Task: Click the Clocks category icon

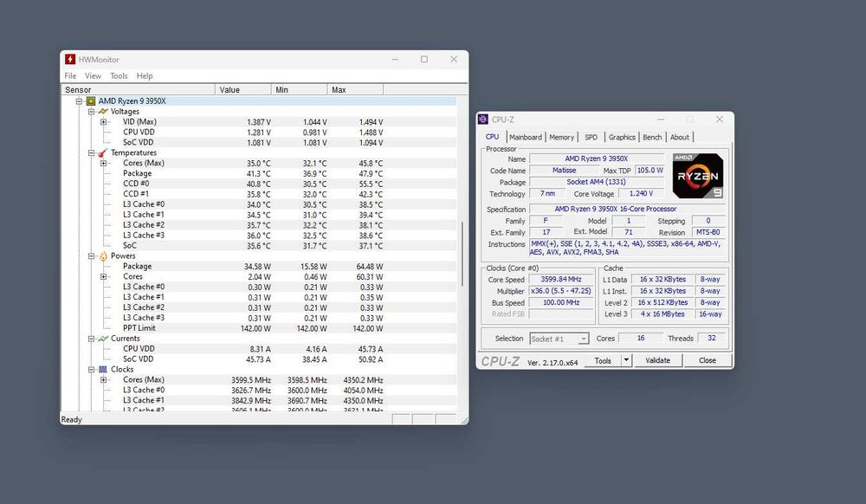Action: click(103, 369)
